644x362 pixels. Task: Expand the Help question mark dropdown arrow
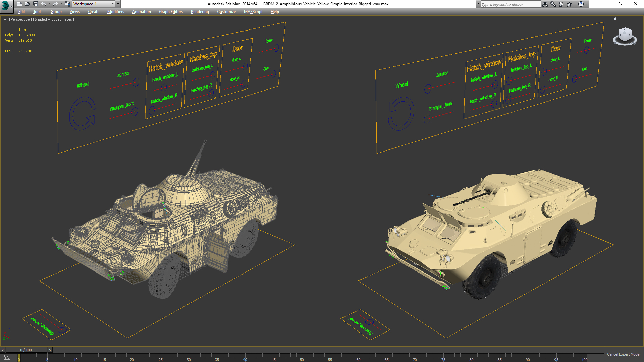(586, 4)
